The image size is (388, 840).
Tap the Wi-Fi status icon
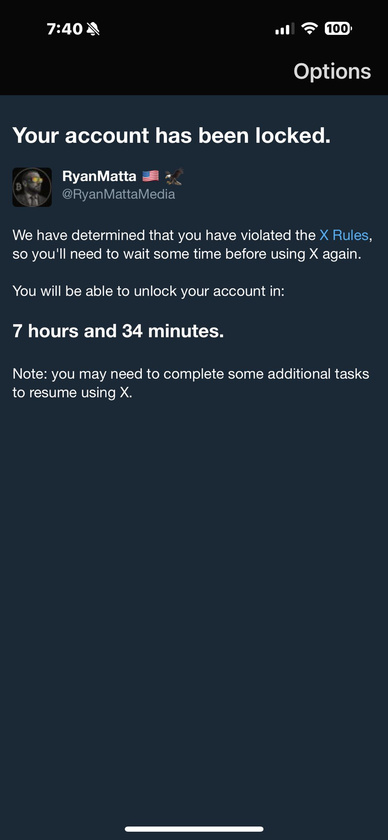(309, 28)
